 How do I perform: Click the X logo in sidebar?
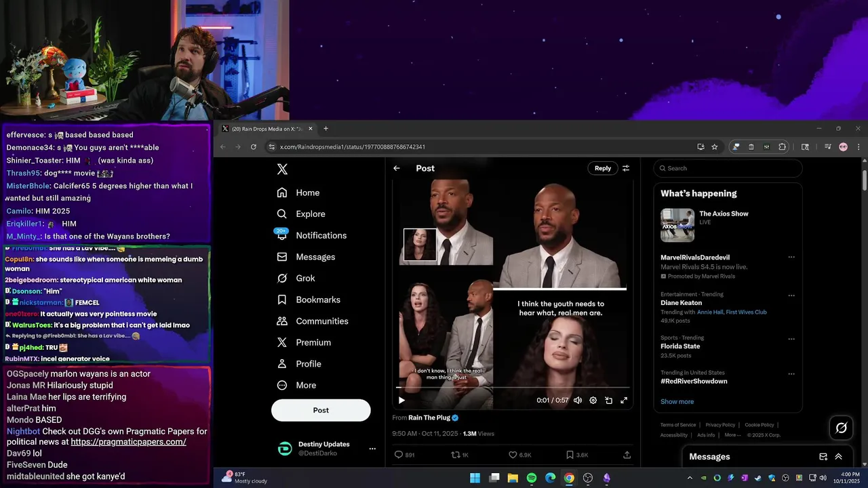tap(282, 169)
